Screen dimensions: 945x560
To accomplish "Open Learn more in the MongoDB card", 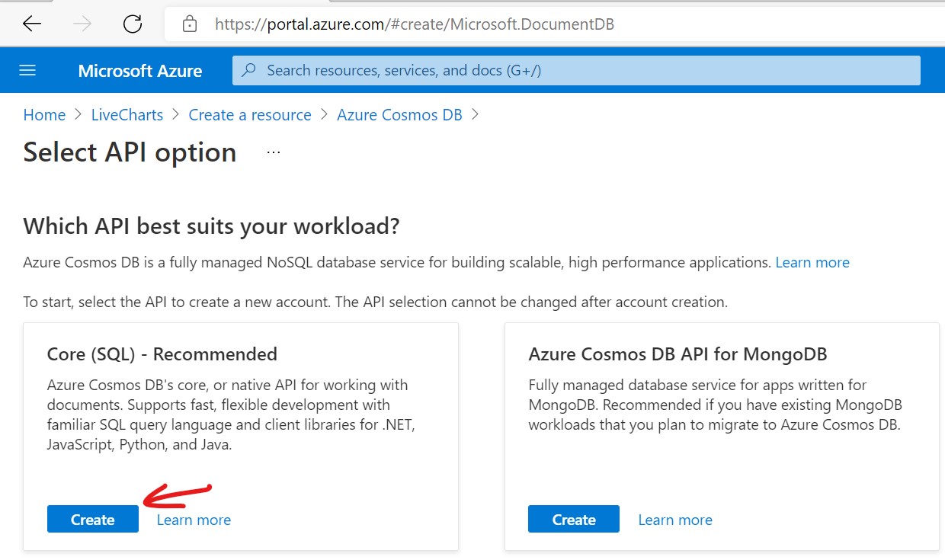I will click(675, 520).
